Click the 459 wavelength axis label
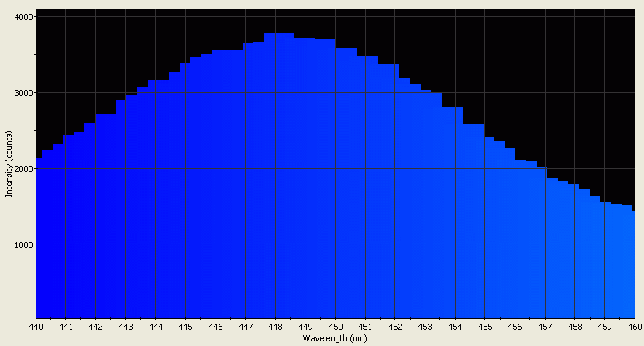Image resolution: width=644 pixels, height=346 pixels. 605,327
